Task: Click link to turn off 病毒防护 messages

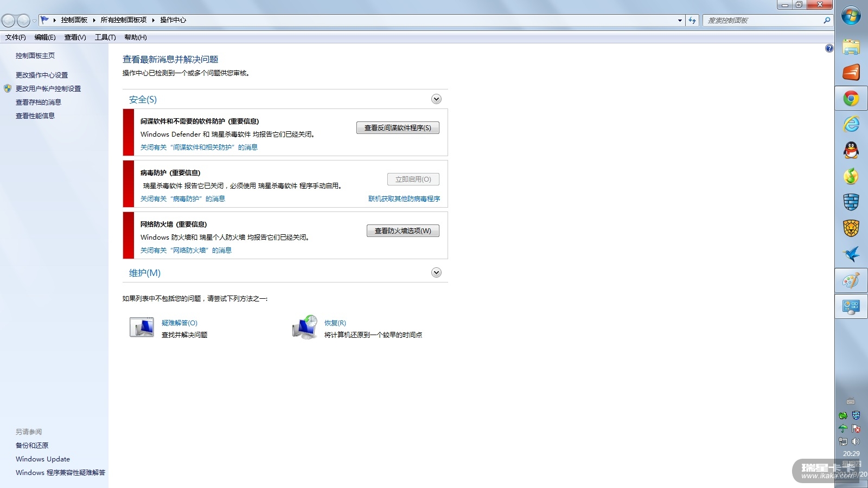Action: click(x=183, y=199)
